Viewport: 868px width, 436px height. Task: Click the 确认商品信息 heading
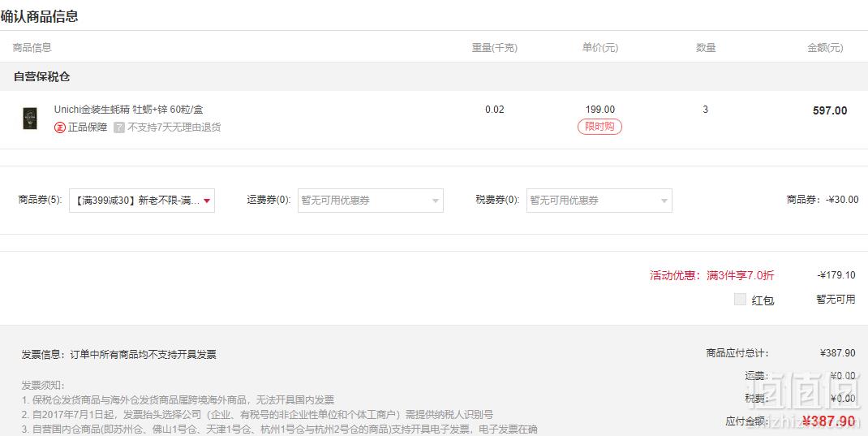pyautogui.click(x=39, y=16)
